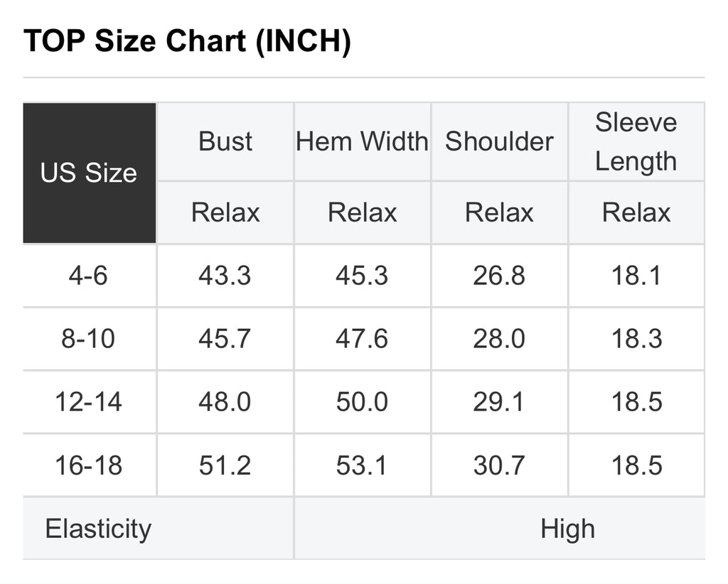Select hem width value 53.1

[x=362, y=465]
